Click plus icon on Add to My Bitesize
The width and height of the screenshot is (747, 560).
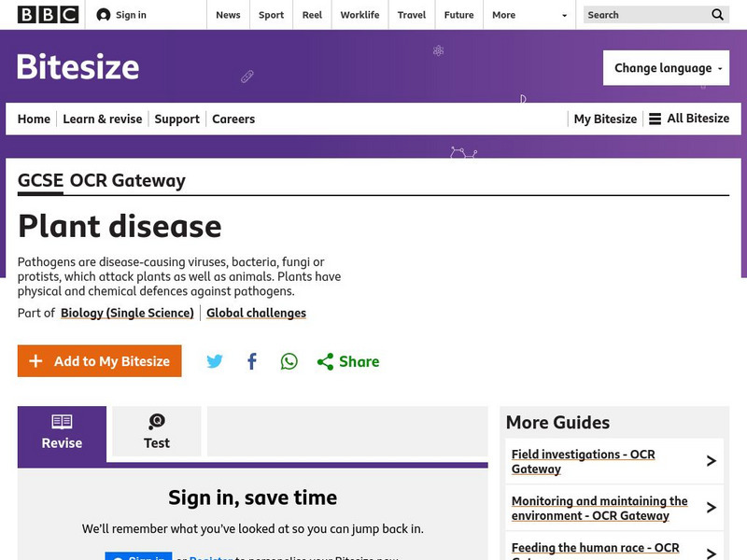tap(35, 361)
